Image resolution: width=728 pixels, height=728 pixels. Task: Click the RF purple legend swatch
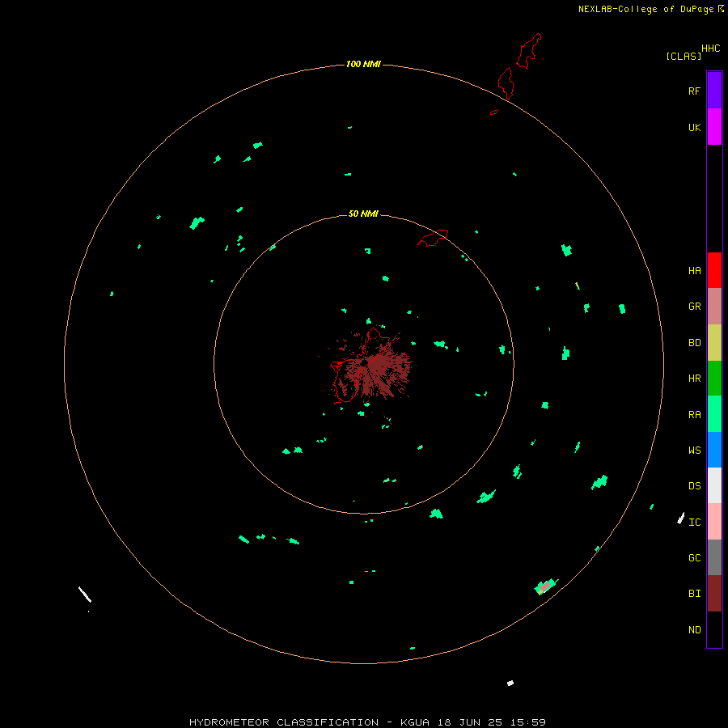(x=714, y=91)
